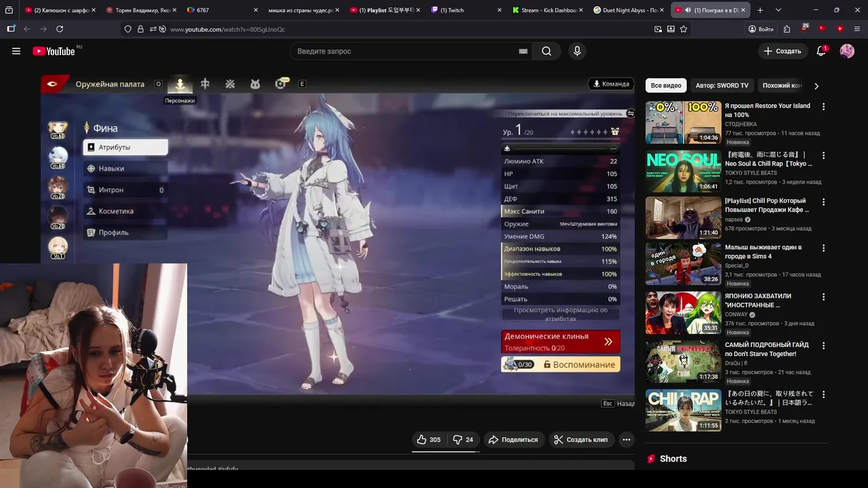Viewport: 868px width, 488px height.
Task: Click the Esc Назад button in game
Action: coord(618,403)
